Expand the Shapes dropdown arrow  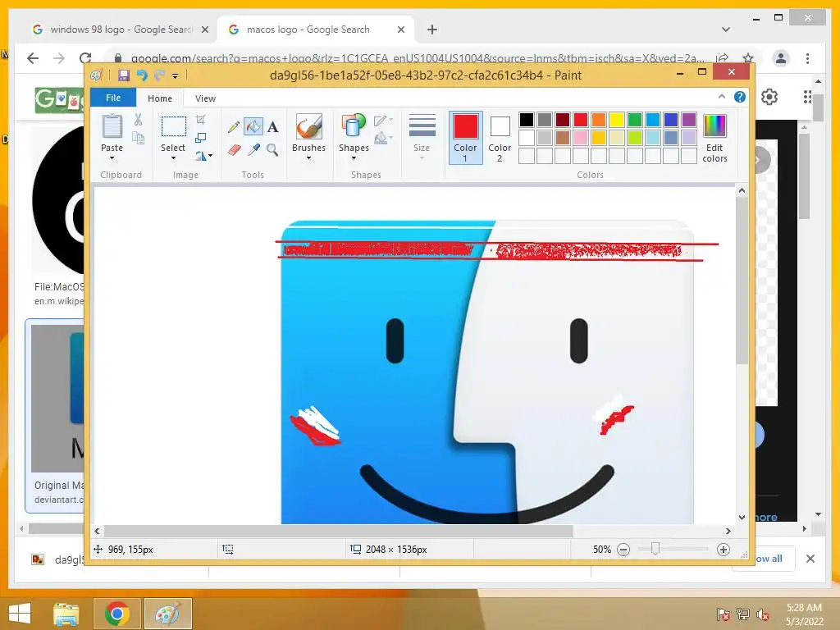pos(354,158)
